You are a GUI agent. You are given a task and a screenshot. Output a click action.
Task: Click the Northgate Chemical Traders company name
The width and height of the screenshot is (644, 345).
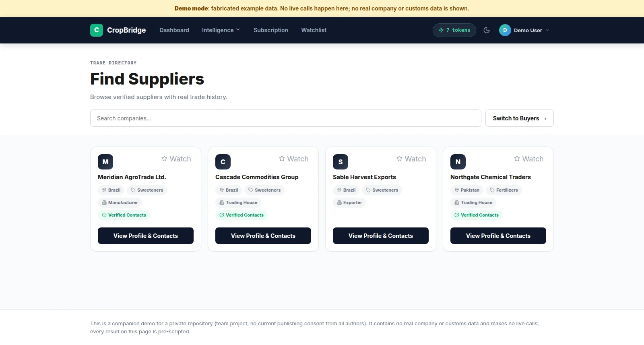(491, 177)
